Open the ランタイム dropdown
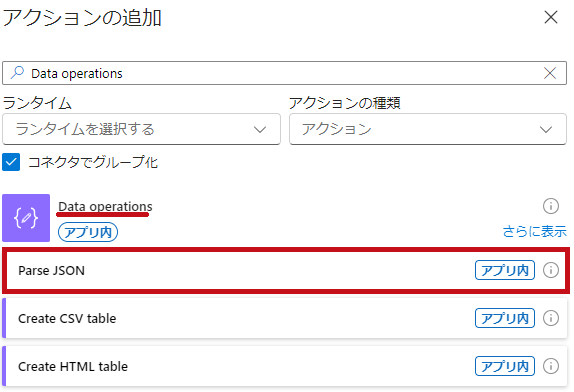Screen dimensions: 574x392 coord(141,129)
